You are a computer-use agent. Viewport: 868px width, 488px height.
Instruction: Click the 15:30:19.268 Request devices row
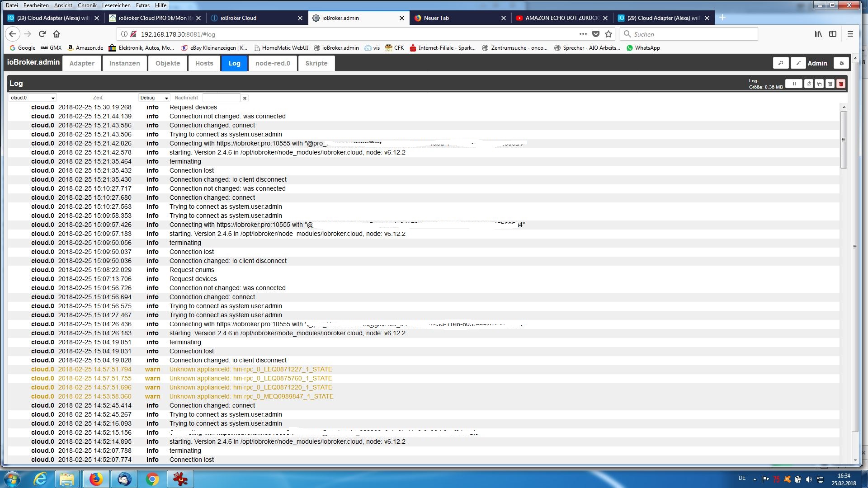(423, 107)
